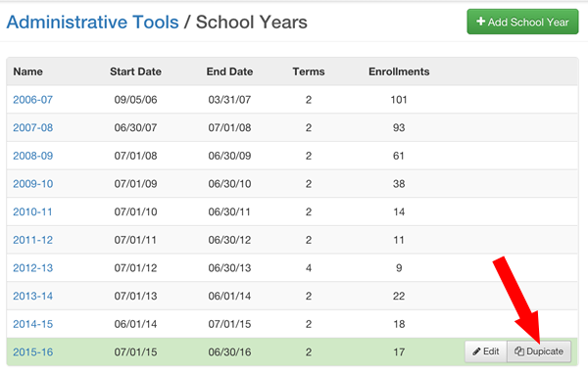
Task: Click the Edit button for 2015-16
Action: (486, 351)
